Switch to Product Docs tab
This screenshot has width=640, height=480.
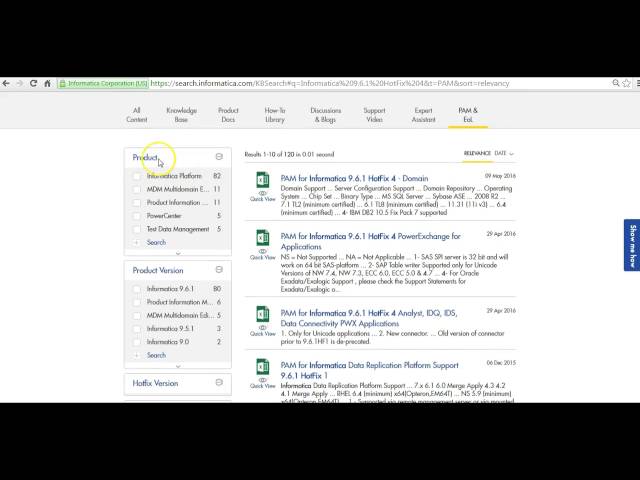coord(228,115)
